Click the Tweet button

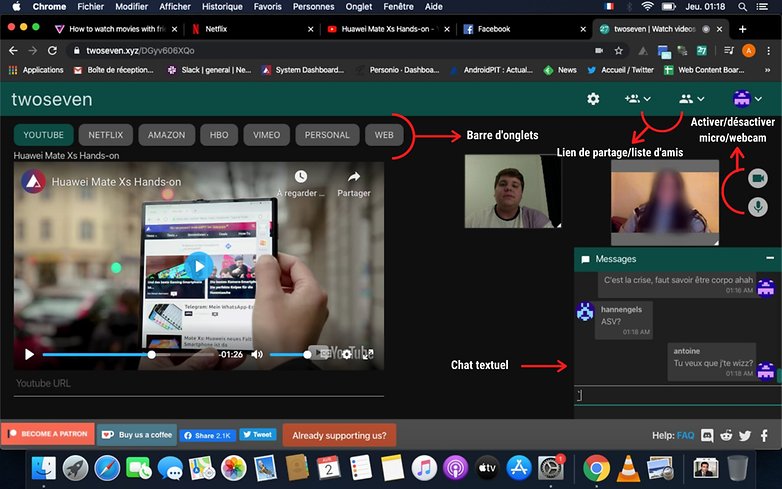point(258,435)
